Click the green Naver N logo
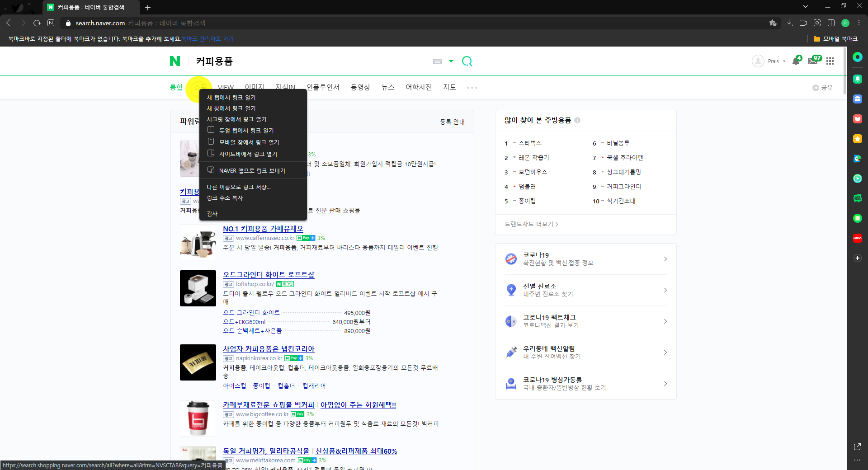The image size is (868, 470). click(175, 61)
